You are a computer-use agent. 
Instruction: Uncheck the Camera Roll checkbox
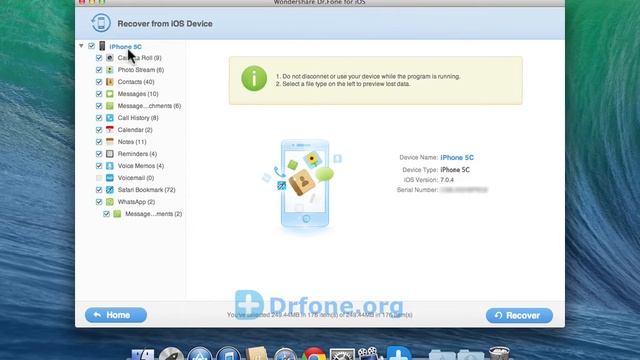99,58
